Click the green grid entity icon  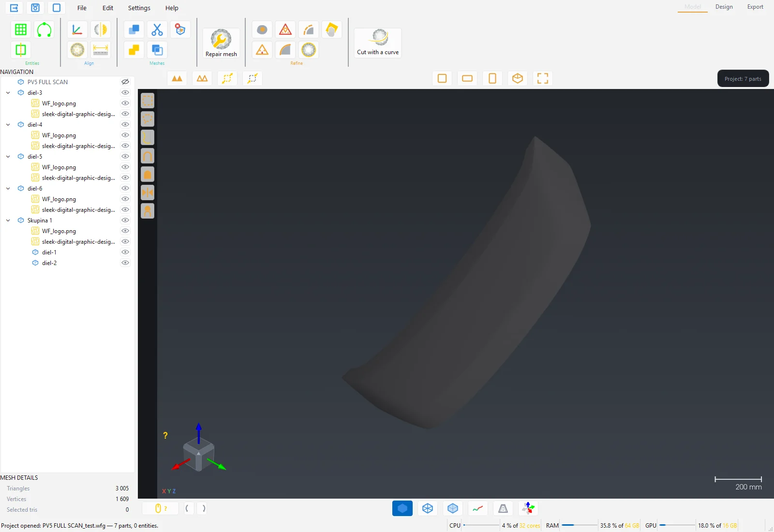[21, 30]
